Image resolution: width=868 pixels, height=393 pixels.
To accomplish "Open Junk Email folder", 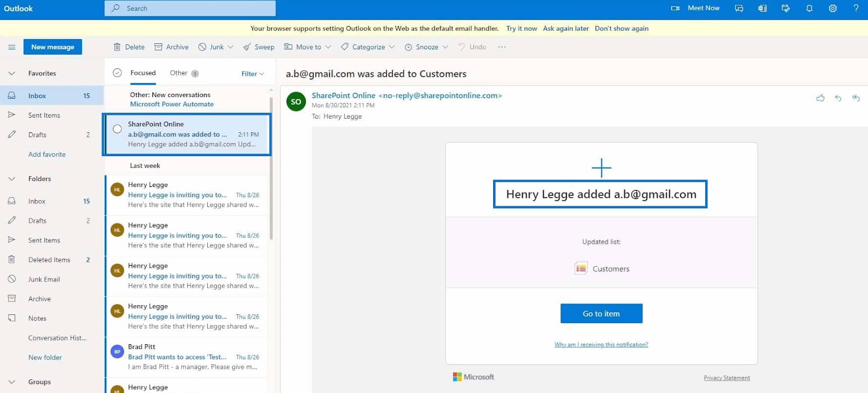I will (x=44, y=280).
